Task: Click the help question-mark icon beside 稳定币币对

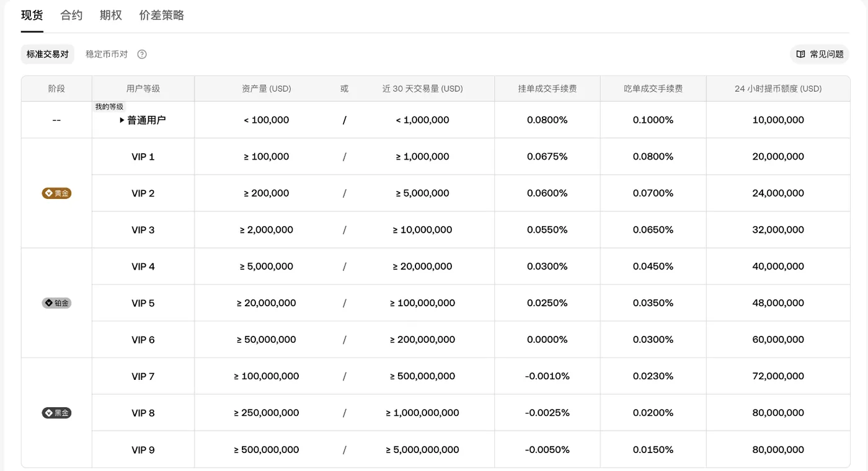Action: [x=142, y=54]
